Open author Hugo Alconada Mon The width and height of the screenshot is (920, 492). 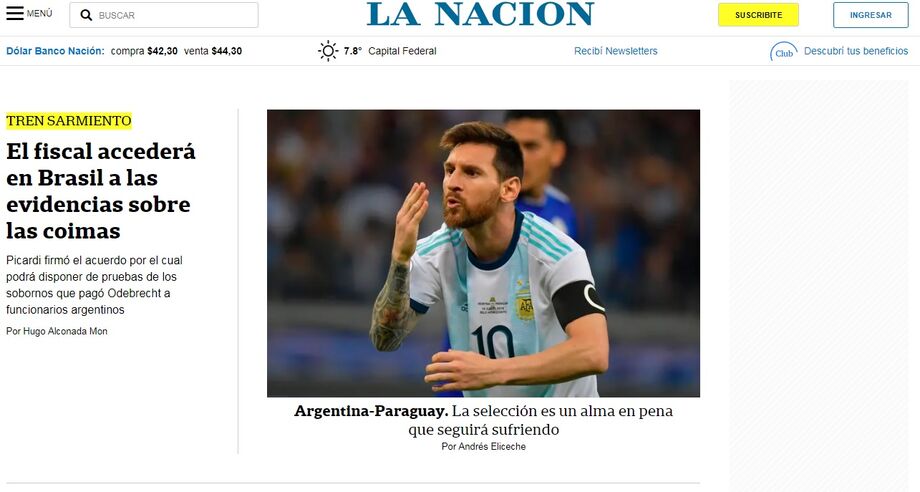coord(57,331)
